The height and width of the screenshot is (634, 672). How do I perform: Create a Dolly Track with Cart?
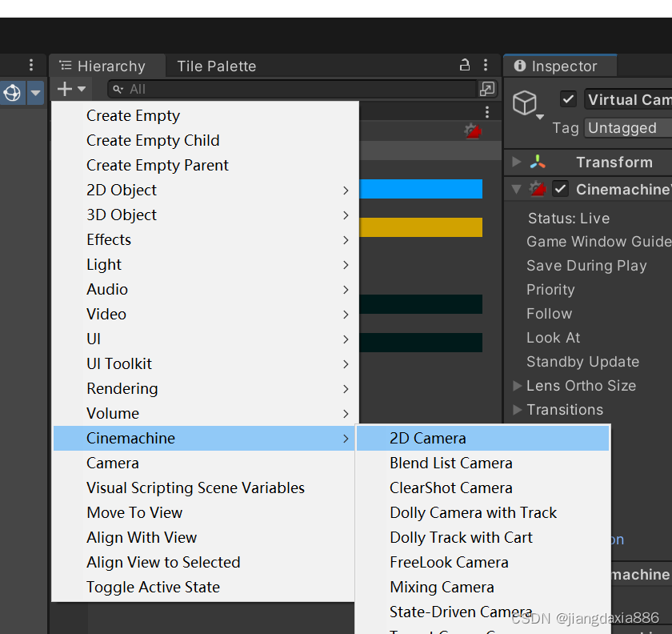pos(482,537)
